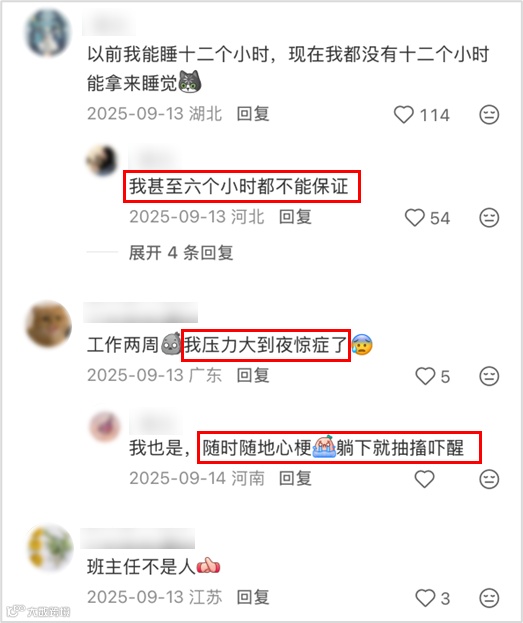The height and width of the screenshot is (623, 523).
Task: Reply to the Guangdong comment via 回复
Action: tap(253, 375)
